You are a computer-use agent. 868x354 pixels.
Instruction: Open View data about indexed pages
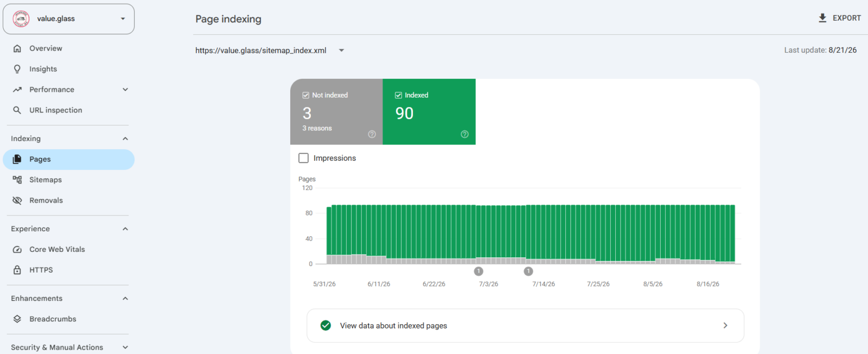click(x=525, y=325)
